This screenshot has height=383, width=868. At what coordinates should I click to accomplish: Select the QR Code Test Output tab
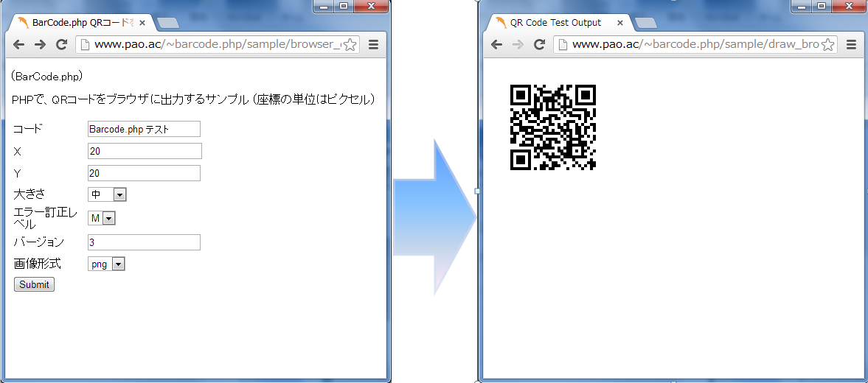(x=560, y=23)
